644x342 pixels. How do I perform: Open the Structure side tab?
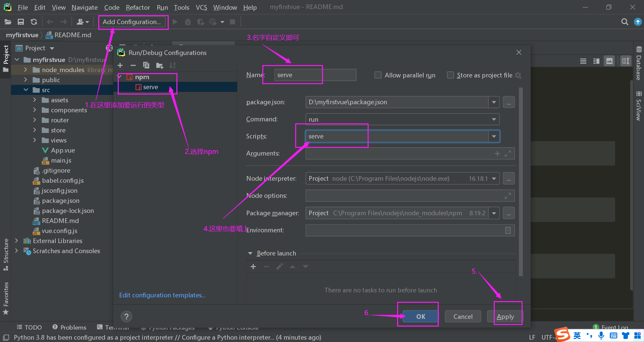[6, 254]
